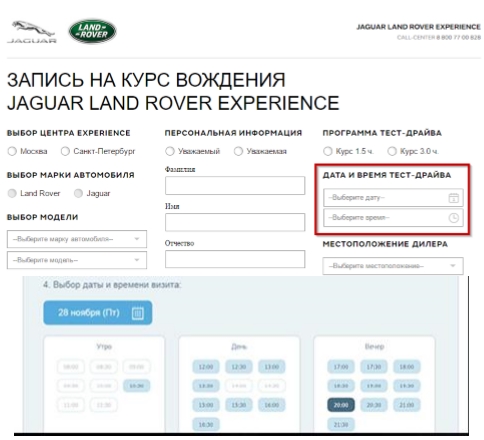
Task: Choose the highlighted 20:00 evening slot
Action: coord(341,405)
